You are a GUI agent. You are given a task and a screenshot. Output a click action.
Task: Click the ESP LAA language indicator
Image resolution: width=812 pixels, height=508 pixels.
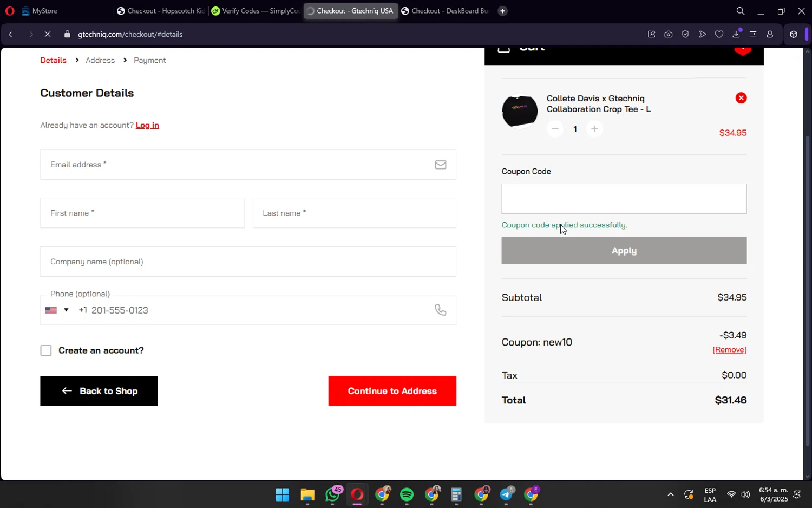point(710,494)
